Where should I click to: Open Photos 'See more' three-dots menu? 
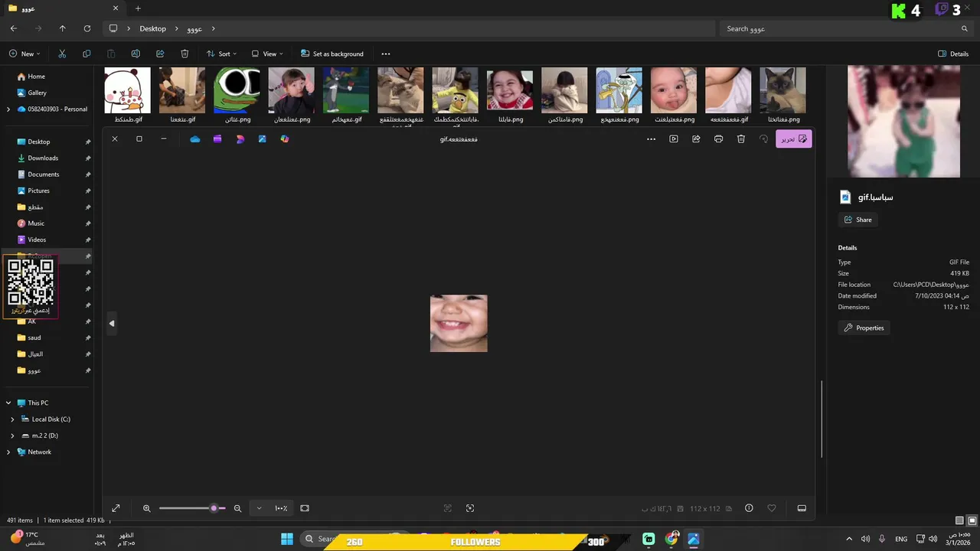tap(652, 139)
